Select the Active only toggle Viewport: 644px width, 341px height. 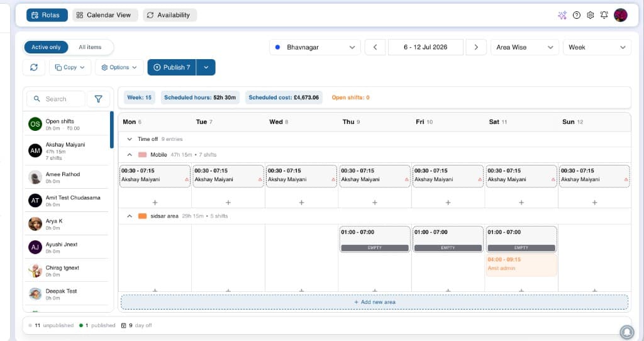pos(46,47)
